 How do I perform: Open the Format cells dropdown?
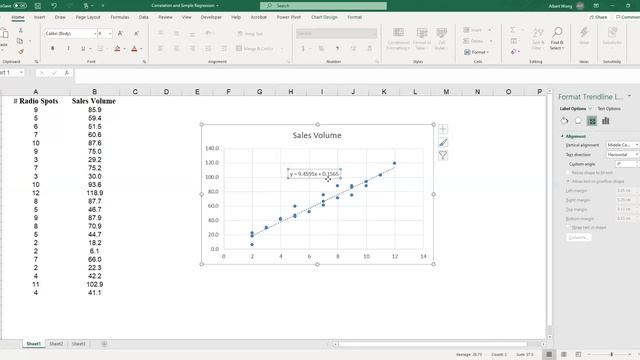477,52
